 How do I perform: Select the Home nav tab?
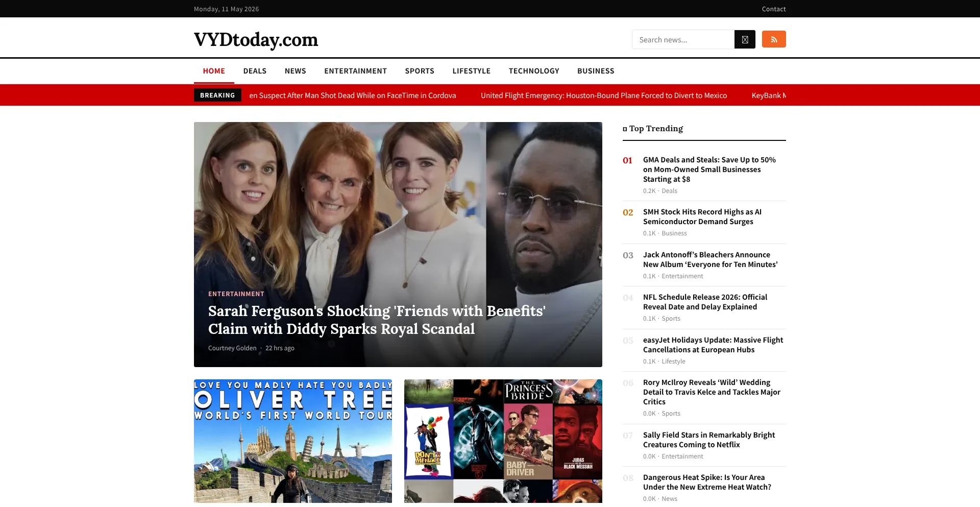pos(214,71)
